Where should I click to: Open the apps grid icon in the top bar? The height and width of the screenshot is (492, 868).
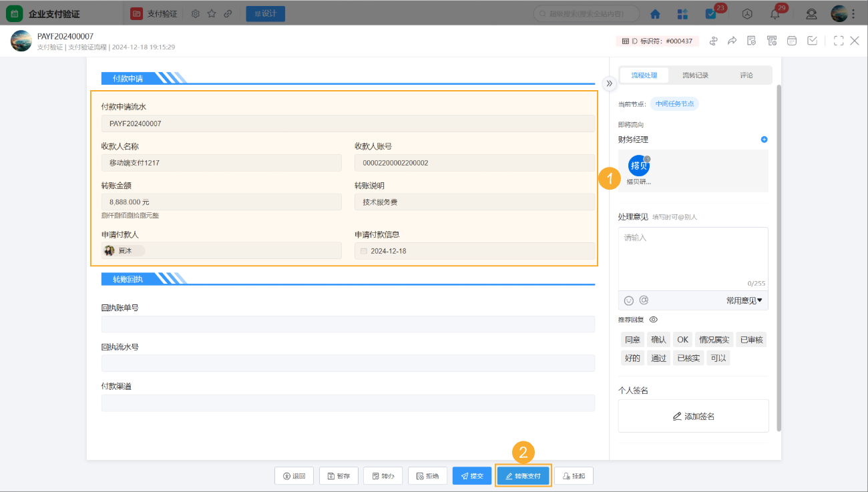682,13
